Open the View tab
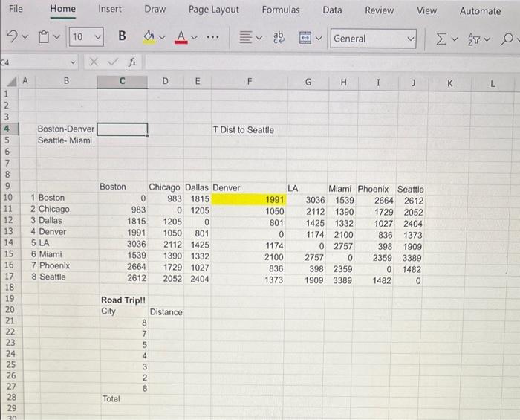The height and width of the screenshot is (420, 520). click(426, 11)
